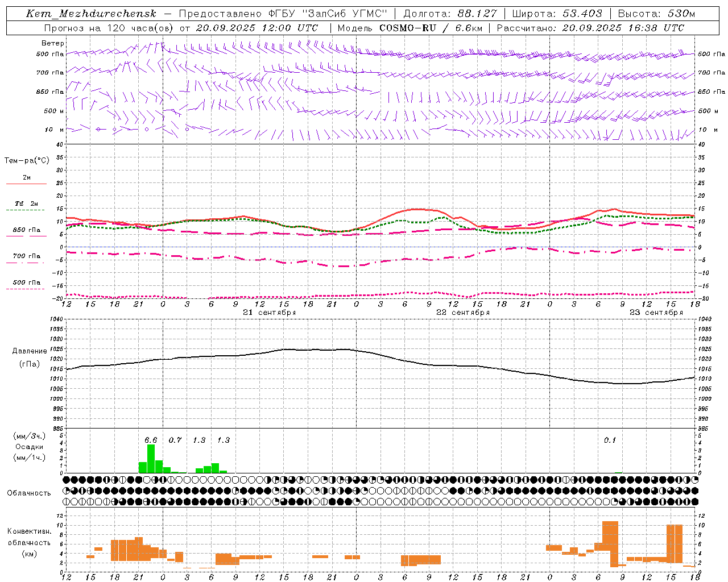Click the Конвективн. label
Screen dimensions: 728x582
(x=30, y=531)
